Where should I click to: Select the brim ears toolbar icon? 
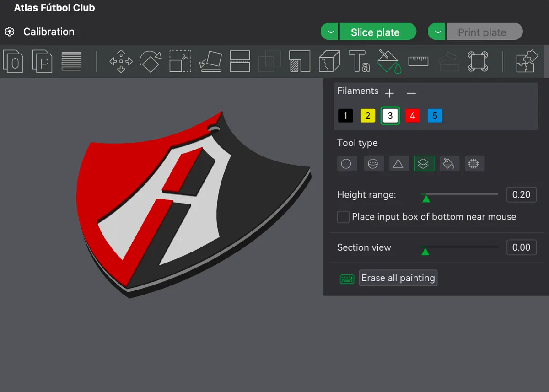click(x=478, y=61)
